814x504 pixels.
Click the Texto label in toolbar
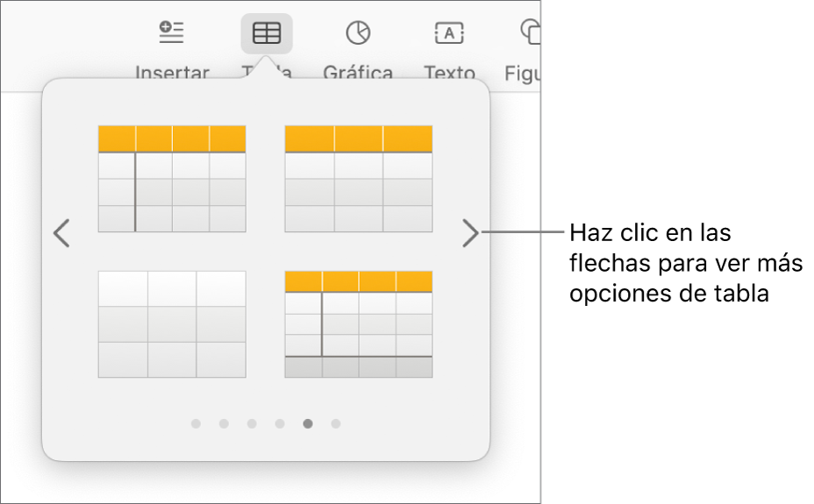coord(449,72)
